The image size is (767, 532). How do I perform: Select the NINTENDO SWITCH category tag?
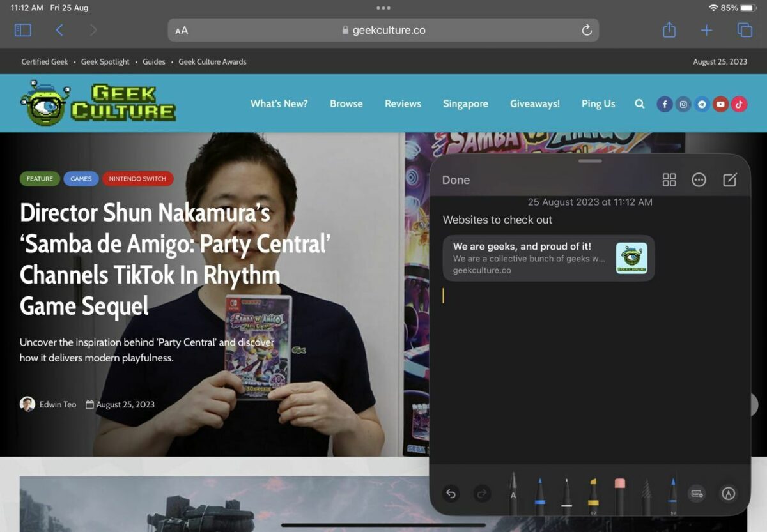tap(137, 179)
